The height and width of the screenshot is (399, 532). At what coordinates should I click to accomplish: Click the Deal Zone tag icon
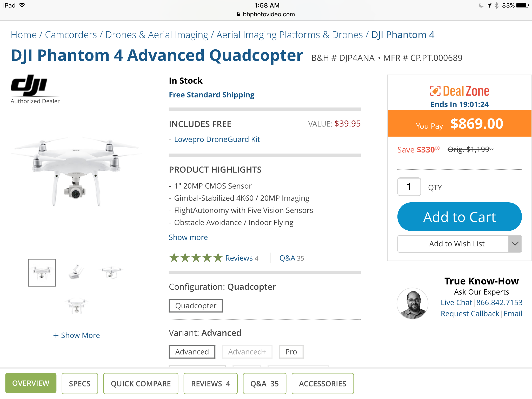[x=435, y=91]
